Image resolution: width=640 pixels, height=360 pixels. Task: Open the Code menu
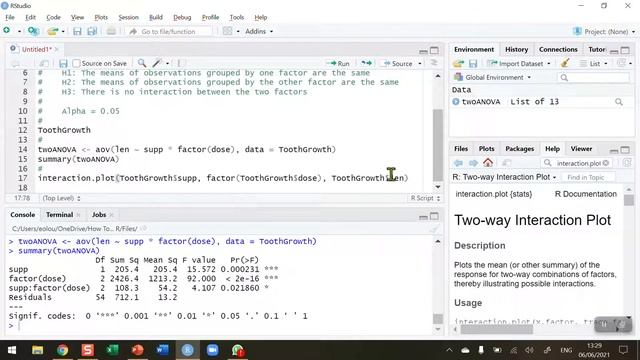tap(53, 17)
